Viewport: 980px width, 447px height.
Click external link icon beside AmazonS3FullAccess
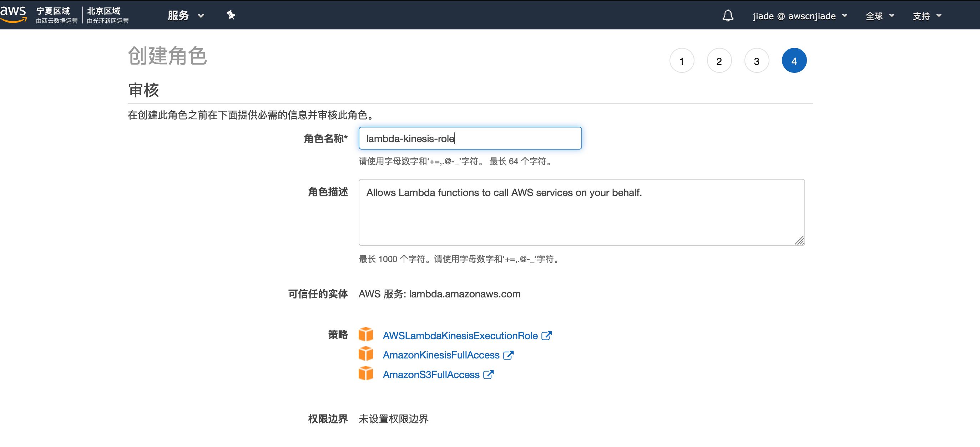[x=488, y=374]
